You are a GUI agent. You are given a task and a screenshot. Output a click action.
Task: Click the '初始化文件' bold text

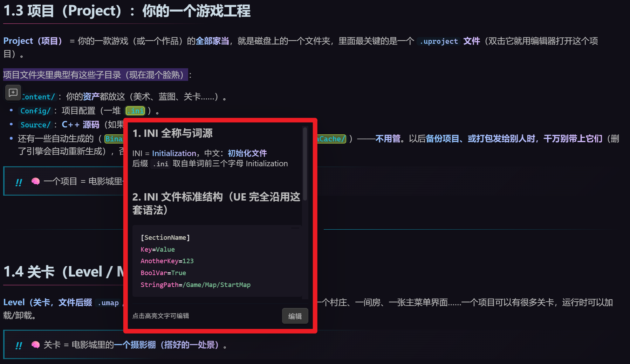click(247, 153)
